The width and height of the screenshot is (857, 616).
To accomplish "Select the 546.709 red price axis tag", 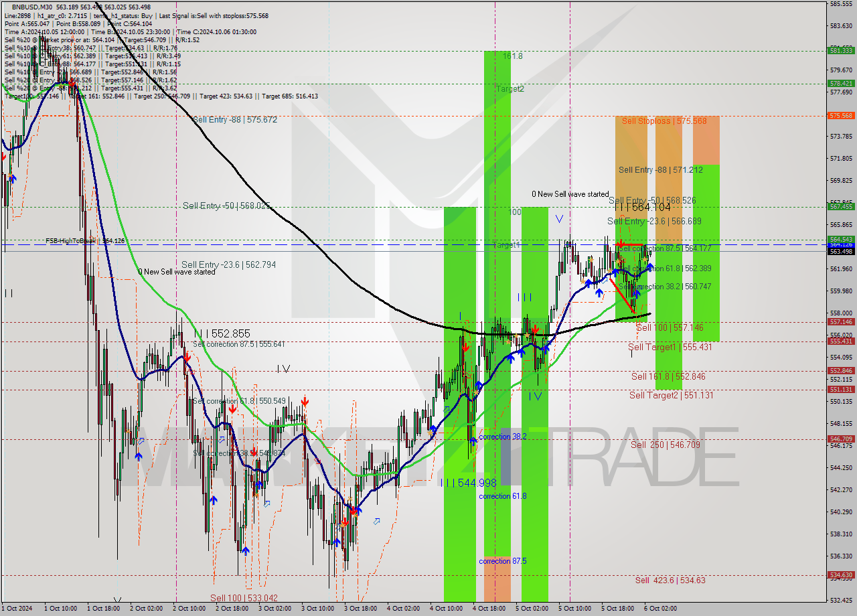I will coord(841,439).
